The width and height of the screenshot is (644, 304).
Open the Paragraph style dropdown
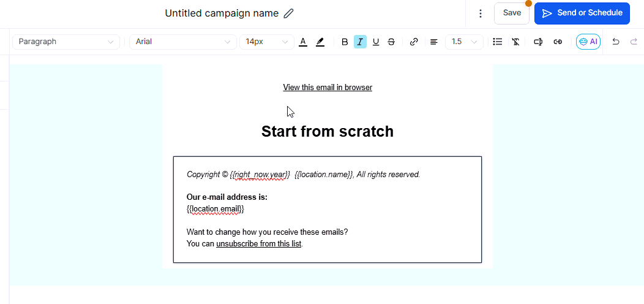pos(66,42)
